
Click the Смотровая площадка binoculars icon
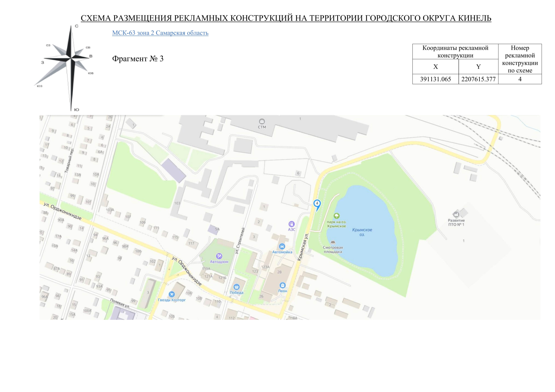tap(333, 242)
